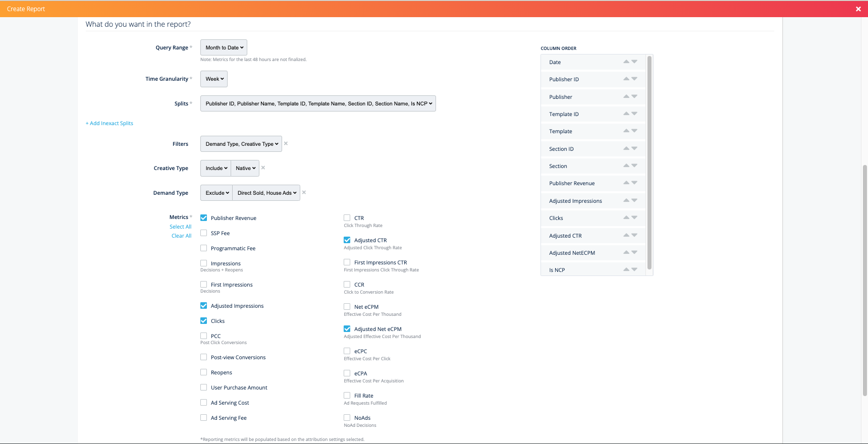
Task: Move Adjusted NetECPM column down
Action: coord(634,252)
